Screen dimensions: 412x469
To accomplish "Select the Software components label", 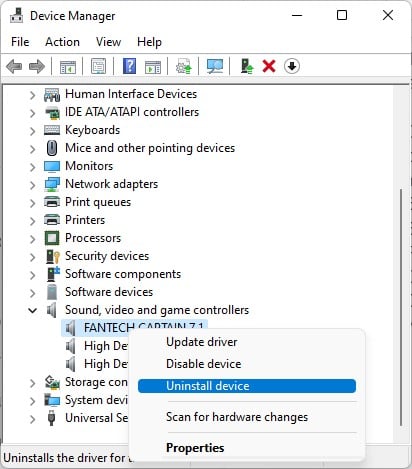I will pyautogui.click(x=123, y=274).
